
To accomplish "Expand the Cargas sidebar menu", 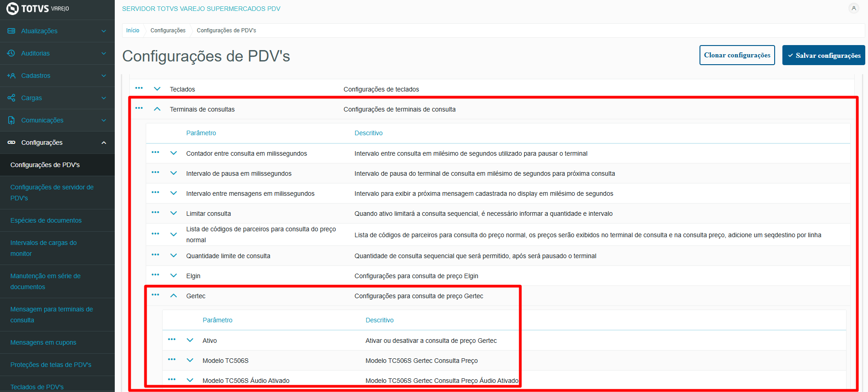I will (104, 98).
